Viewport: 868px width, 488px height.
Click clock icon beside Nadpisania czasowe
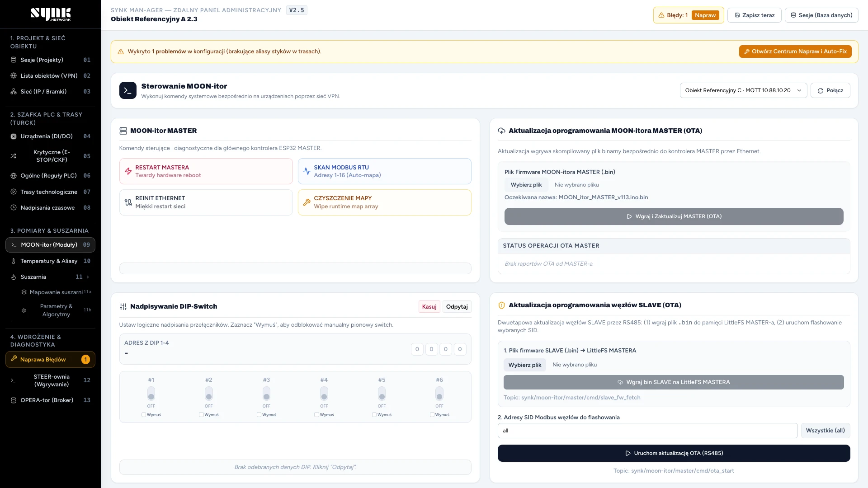pyautogui.click(x=14, y=208)
